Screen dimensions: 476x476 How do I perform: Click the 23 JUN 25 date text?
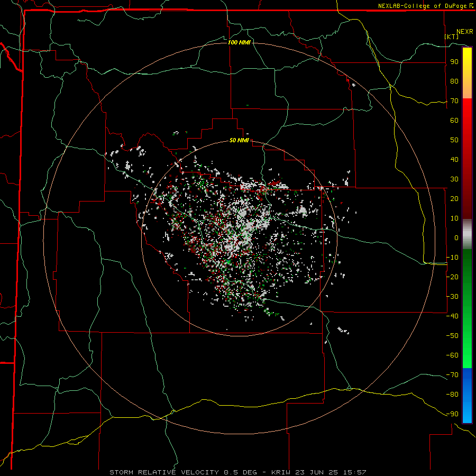[318, 472]
